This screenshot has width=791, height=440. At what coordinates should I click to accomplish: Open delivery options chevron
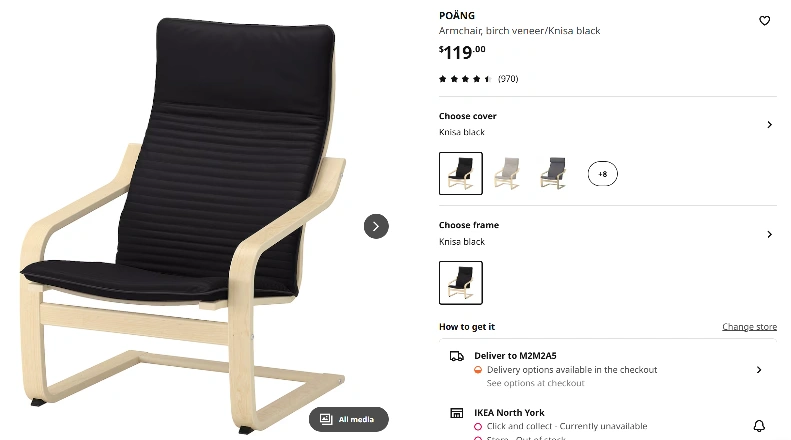click(759, 370)
